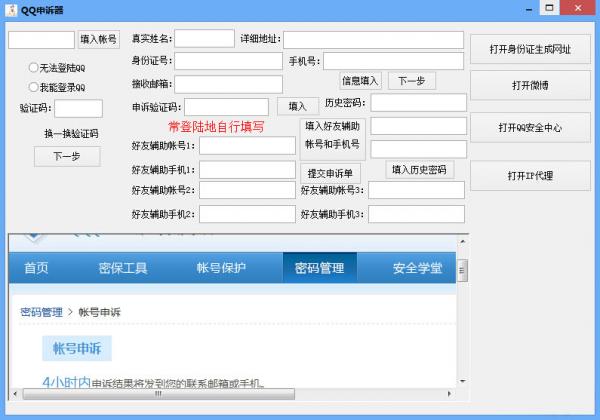The width and height of the screenshot is (600, 420).
Task: Click the 填入帐号 button
Action: 99,39
